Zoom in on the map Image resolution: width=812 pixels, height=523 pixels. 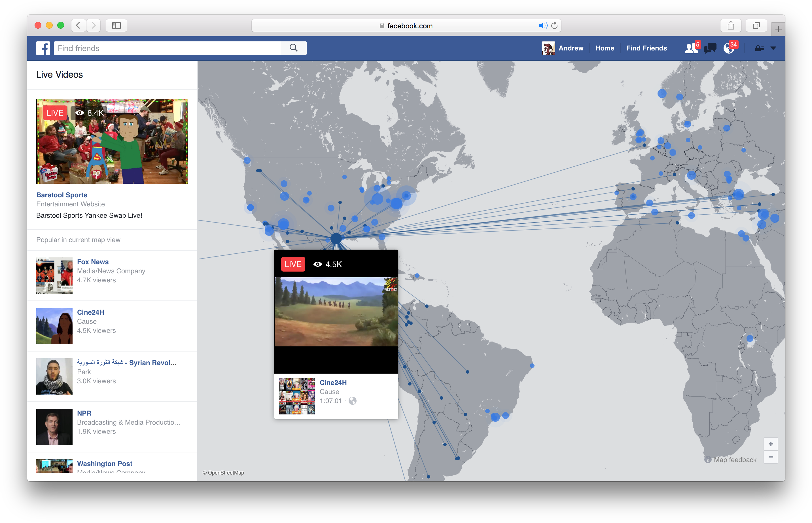click(771, 444)
